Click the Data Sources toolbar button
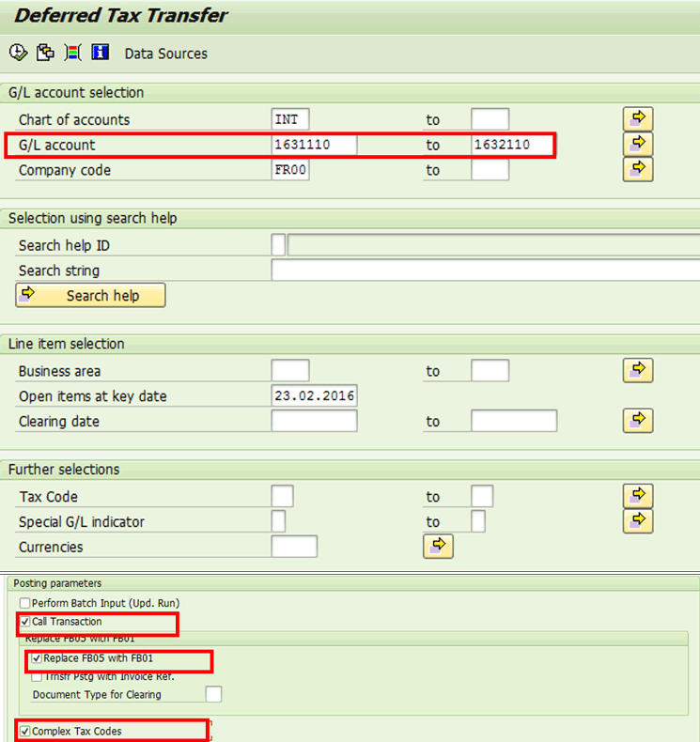Screen dimensions: 700x742 [x=165, y=54]
